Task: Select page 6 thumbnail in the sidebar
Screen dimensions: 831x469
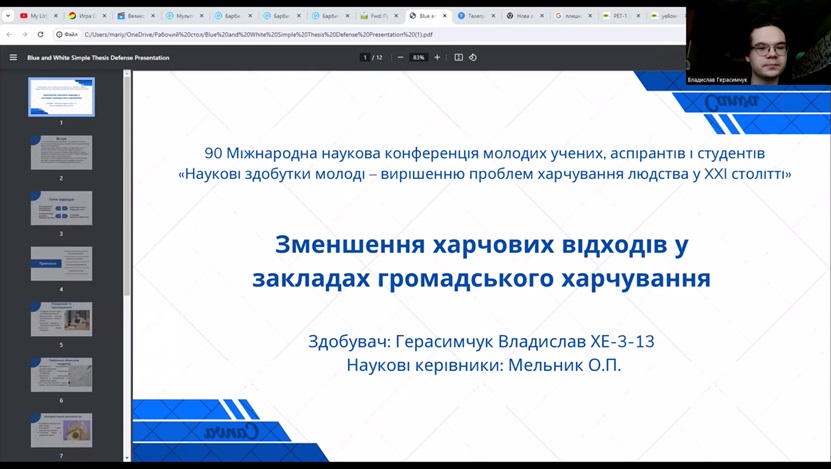Action: [x=61, y=375]
